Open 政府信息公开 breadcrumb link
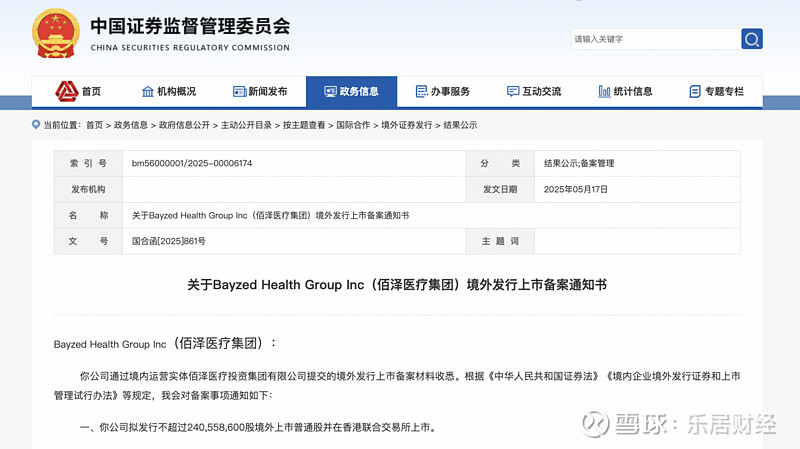Screen dimensions: 800x449 184,125
